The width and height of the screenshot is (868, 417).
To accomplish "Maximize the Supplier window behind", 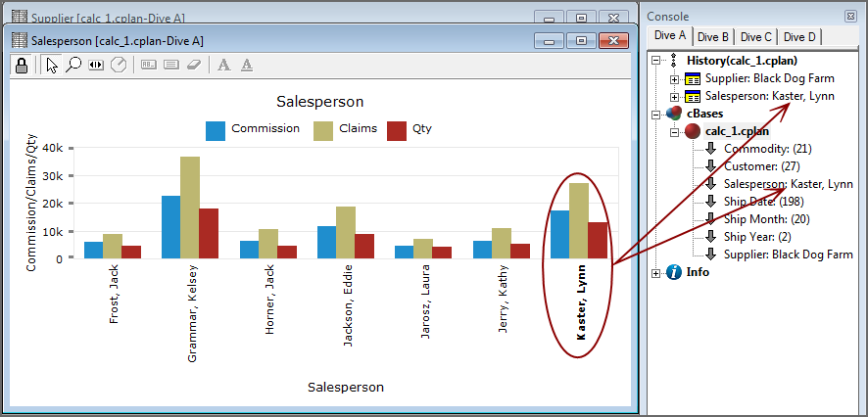I will pyautogui.click(x=581, y=18).
